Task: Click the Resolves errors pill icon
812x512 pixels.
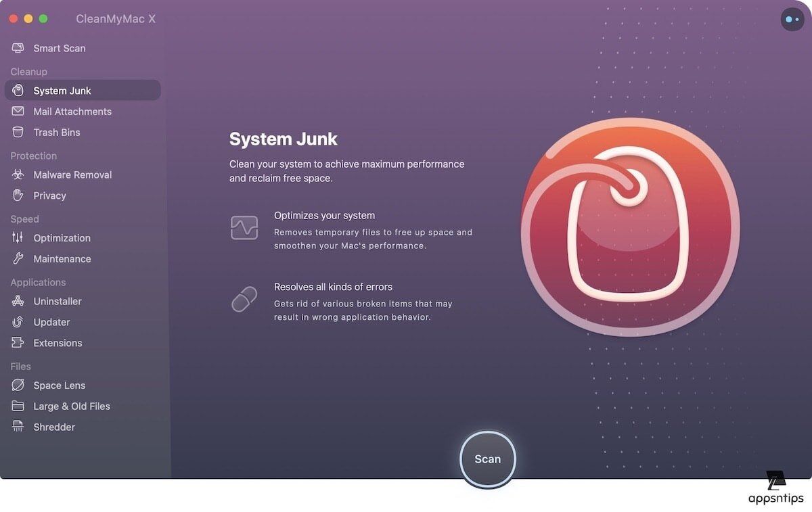Action: coord(244,299)
